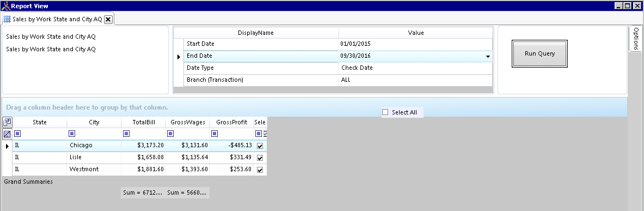
Task: Click the Check Date value cell
Action: click(416, 68)
